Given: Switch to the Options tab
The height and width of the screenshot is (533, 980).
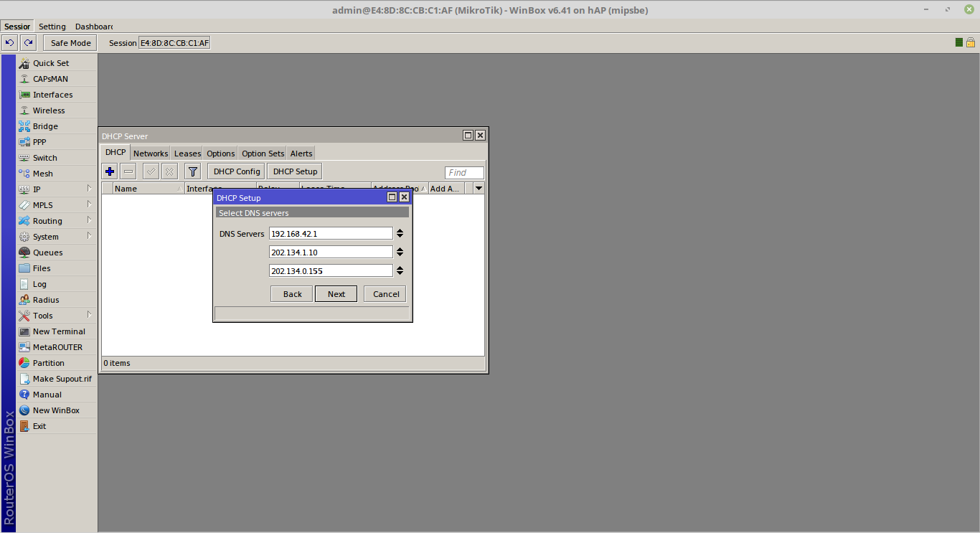Looking at the screenshot, I should click(221, 154).
